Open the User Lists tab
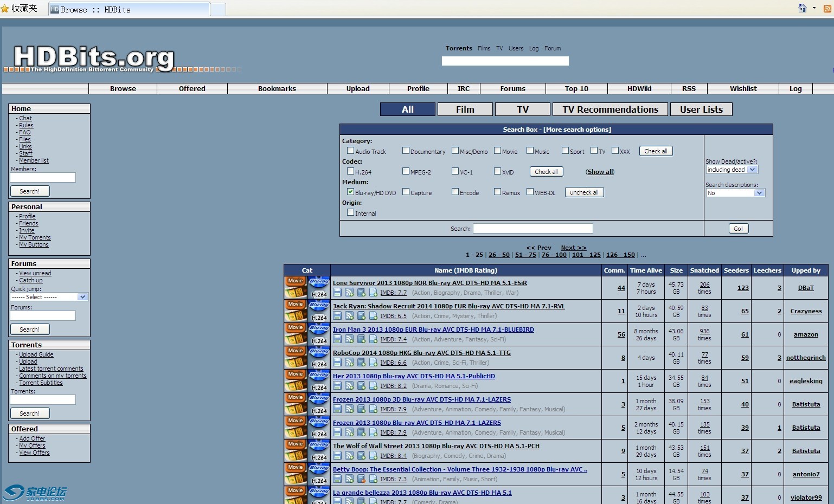This screenshot has height=504, width=834. pos(701,109)
